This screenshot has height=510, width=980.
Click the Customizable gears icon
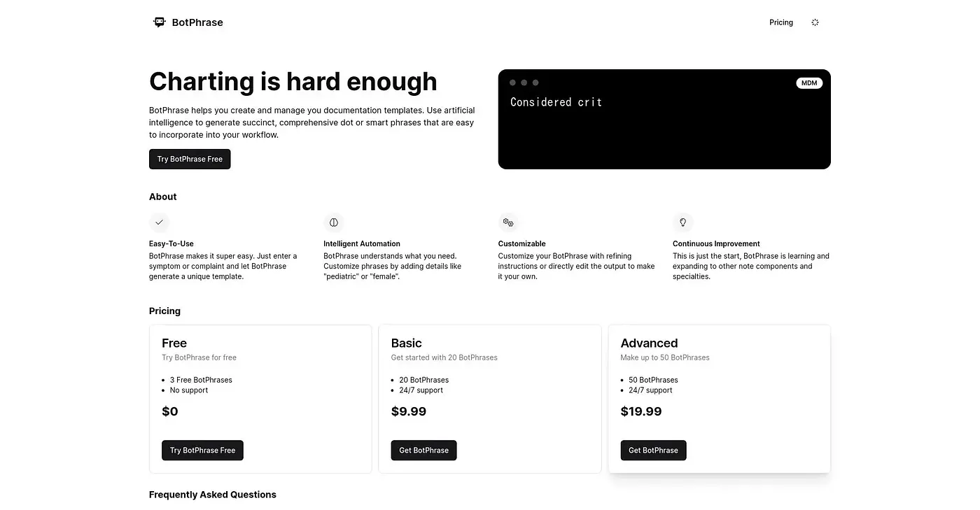pyautogui.click(x=508, y=222)
